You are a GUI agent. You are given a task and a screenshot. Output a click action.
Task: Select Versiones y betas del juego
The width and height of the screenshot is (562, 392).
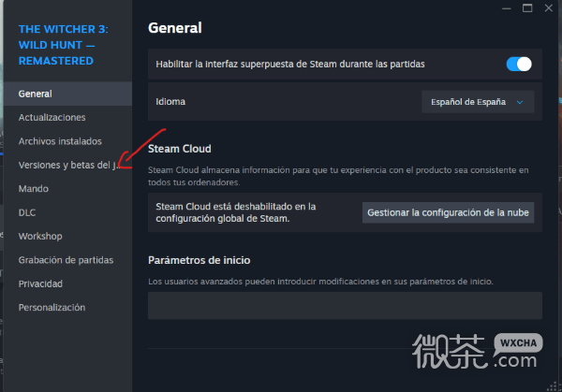click(x=69, y=165)
